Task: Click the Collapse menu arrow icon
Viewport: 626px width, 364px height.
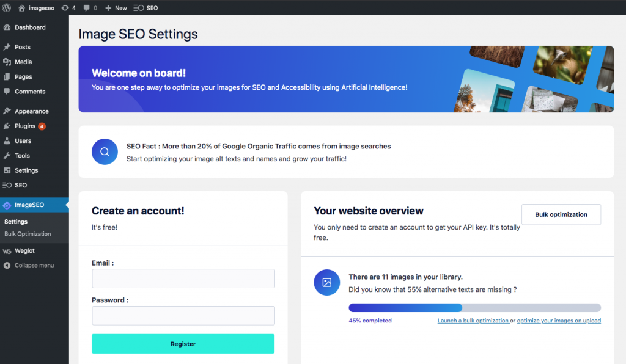Action: point(7,266)
